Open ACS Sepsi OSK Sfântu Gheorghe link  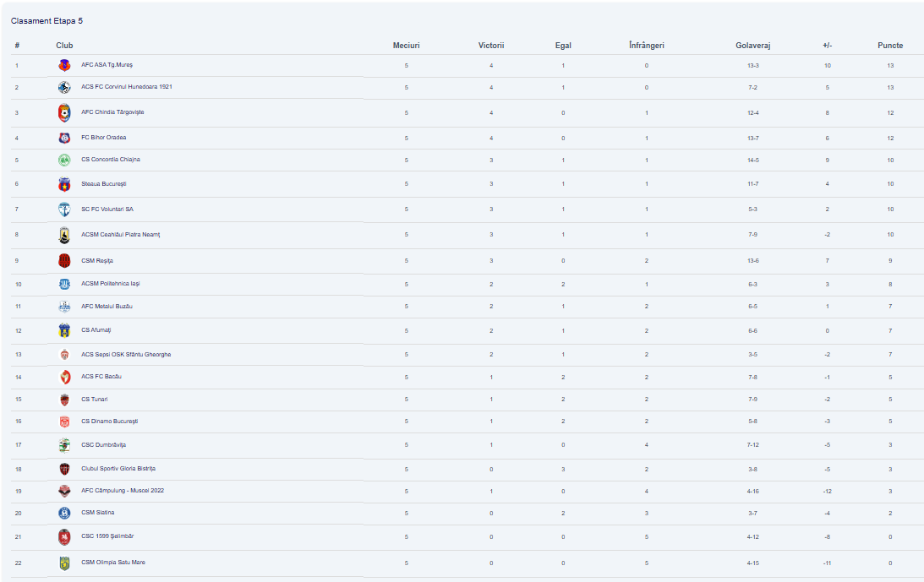pos(126,355)
